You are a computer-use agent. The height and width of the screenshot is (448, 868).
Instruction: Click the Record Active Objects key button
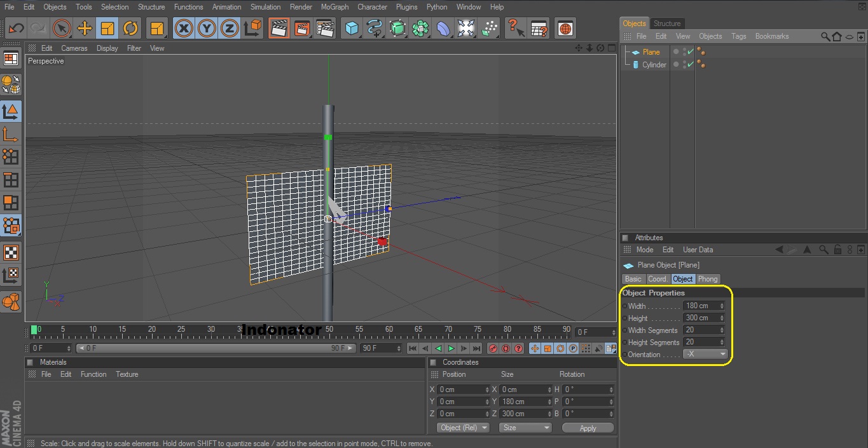pyautogui.click(x=493, y=348)
